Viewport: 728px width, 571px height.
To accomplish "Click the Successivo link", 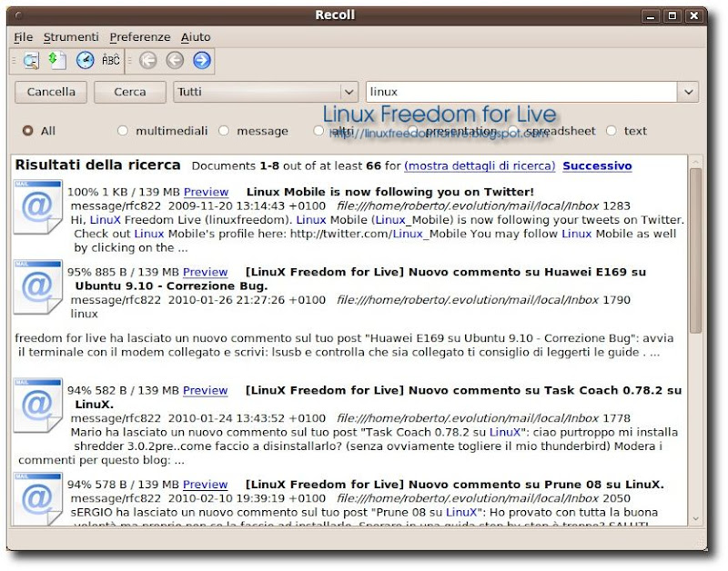I will (597, 166).
